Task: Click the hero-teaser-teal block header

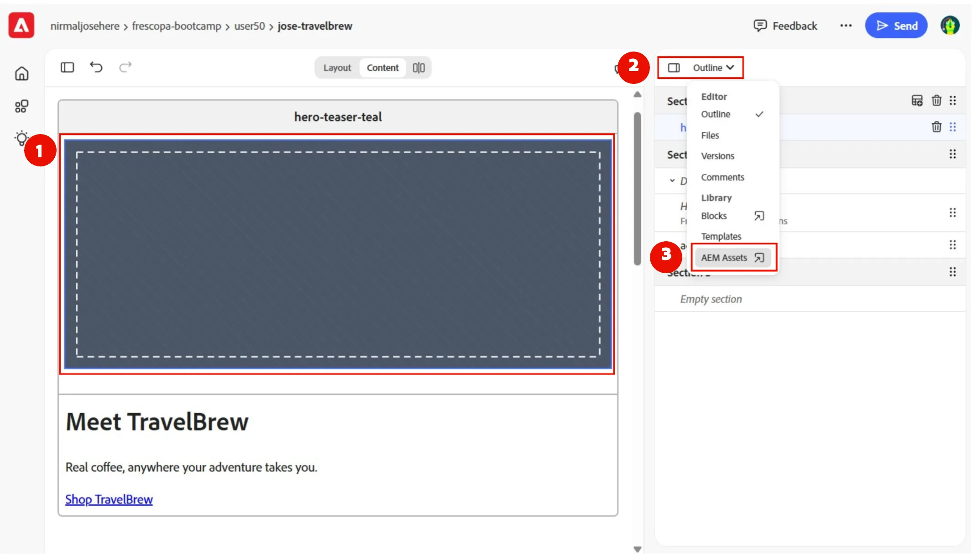Action: click(x=338, y=117)
